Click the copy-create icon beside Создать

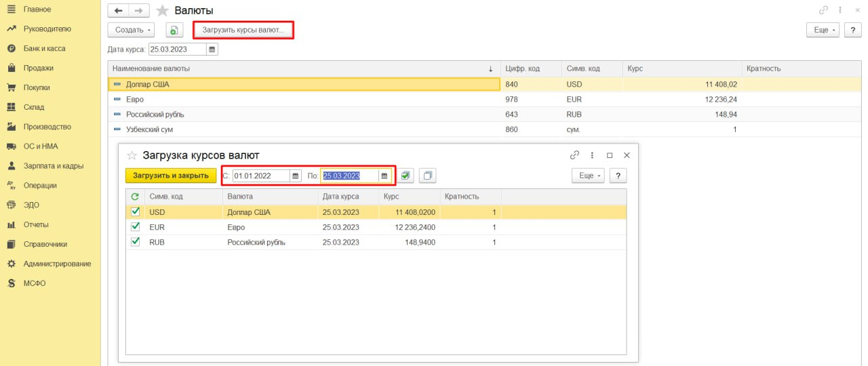coord(174,30)
